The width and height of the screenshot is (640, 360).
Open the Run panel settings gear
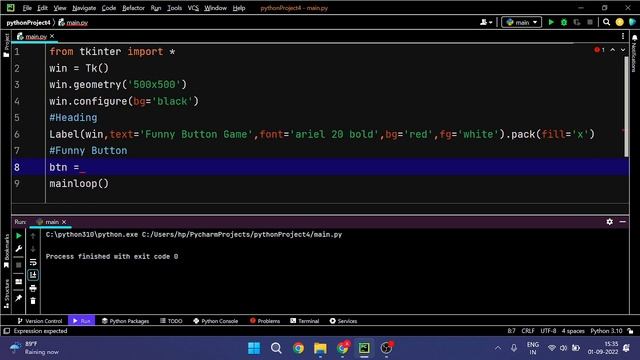[x=609, y=222]
